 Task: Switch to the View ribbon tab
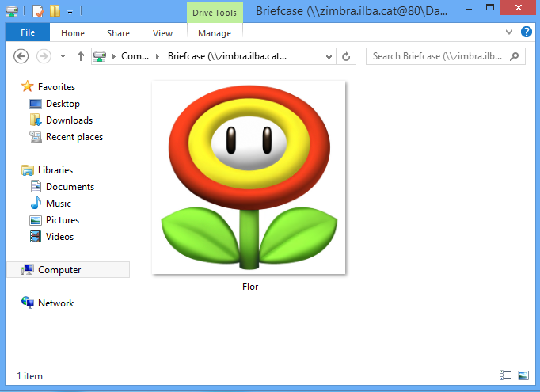click(x=162, y=33)
